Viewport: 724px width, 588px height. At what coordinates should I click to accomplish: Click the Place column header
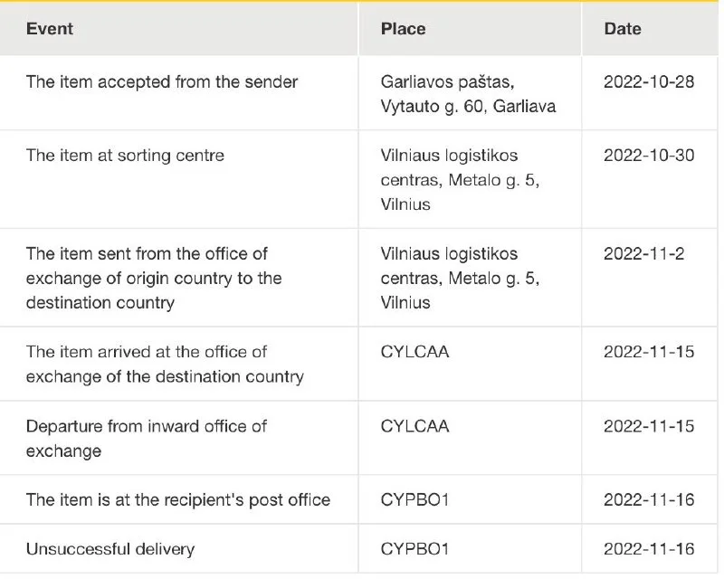coord(403,28)
